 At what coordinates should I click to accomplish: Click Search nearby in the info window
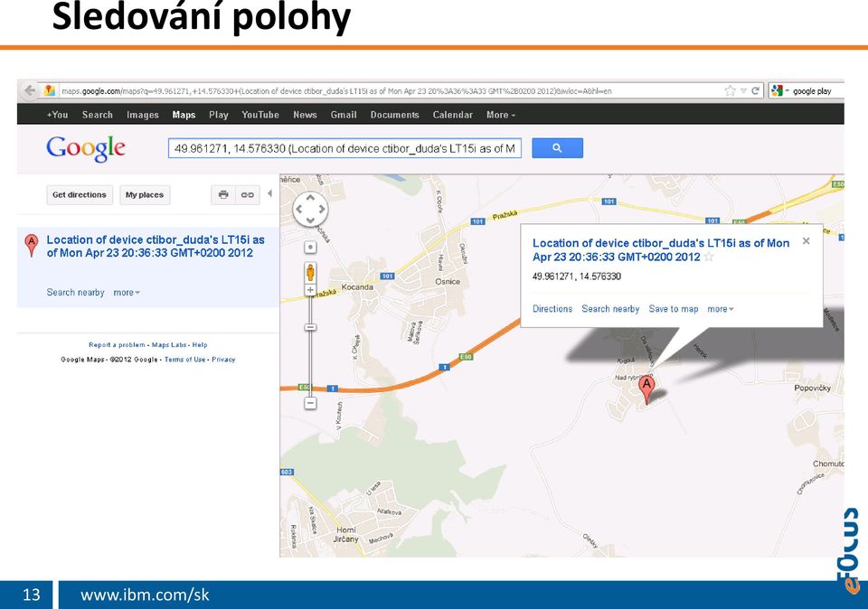pyautogui.click(x=610, y=309)
